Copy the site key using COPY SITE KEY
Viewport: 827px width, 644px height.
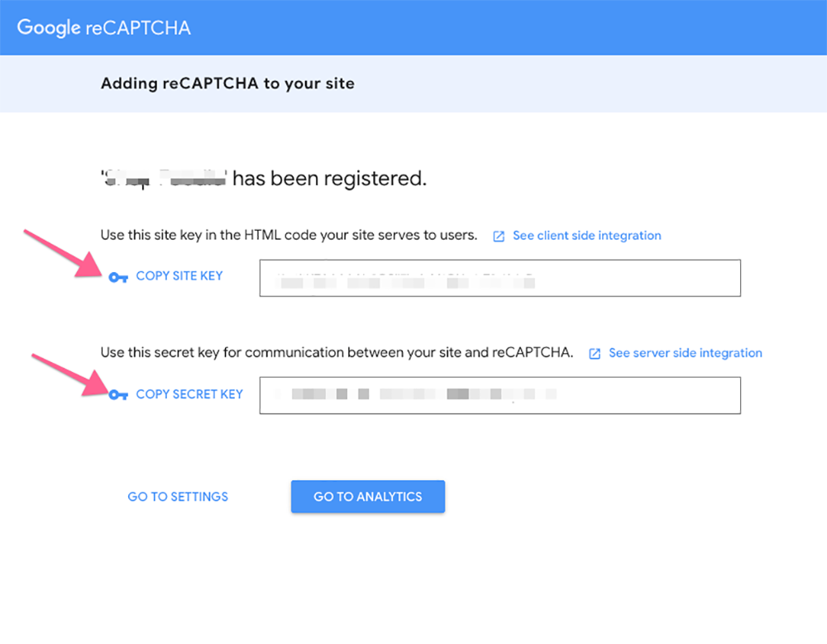(x=179, y=276)
